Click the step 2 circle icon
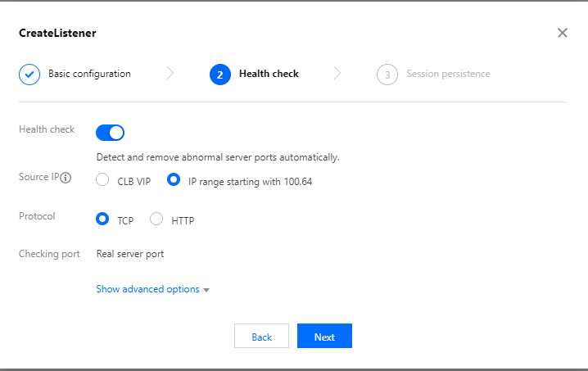The height and width of the screenshot is (371, 588). click(219, 75)
